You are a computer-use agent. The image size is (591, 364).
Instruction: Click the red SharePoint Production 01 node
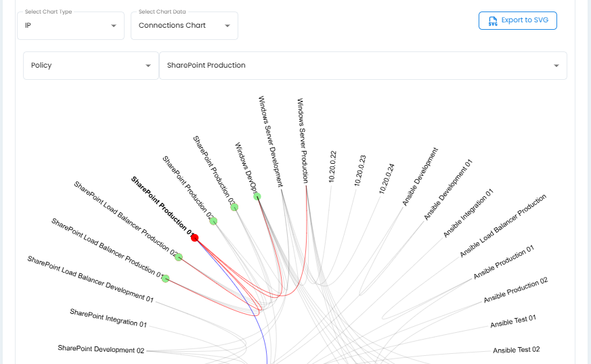point(194,237)
